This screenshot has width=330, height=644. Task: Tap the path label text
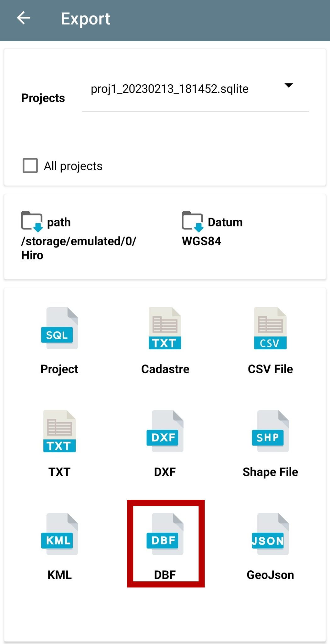point(59,222)
